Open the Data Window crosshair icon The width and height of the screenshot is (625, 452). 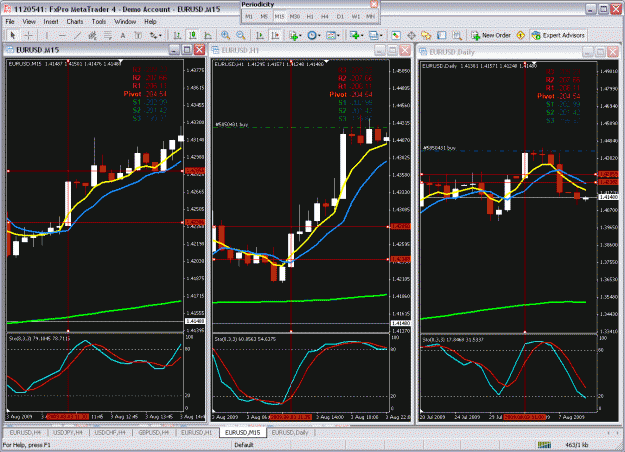pos(411,35)
